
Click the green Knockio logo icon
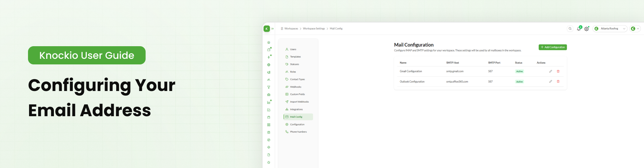[x=267, y=29]
